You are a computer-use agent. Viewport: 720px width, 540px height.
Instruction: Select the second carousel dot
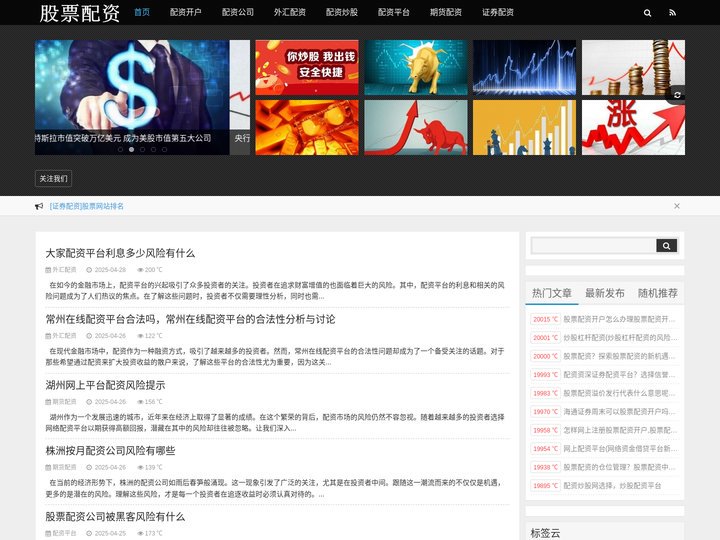(131, 149)
